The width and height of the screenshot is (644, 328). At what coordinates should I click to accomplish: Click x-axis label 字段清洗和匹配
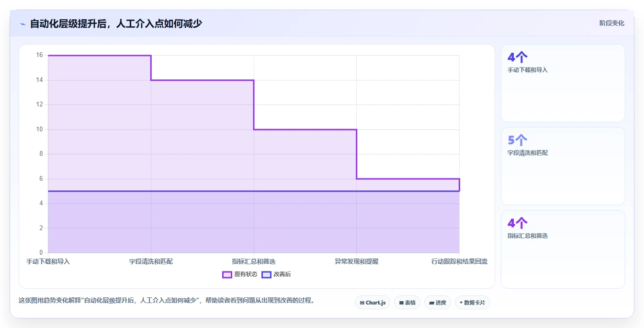pos(151,261)
